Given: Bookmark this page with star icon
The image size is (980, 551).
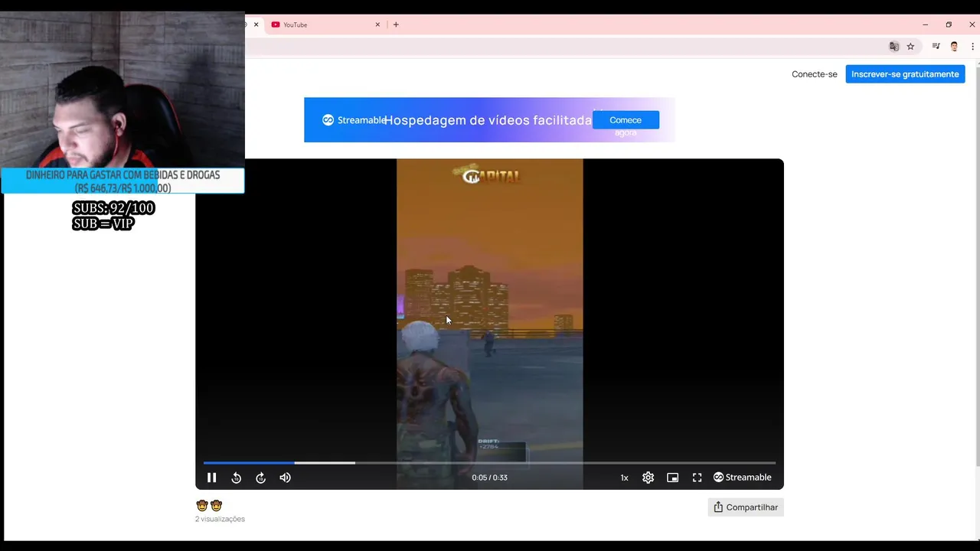Looking at the screenshot, I should click(910, 47).
